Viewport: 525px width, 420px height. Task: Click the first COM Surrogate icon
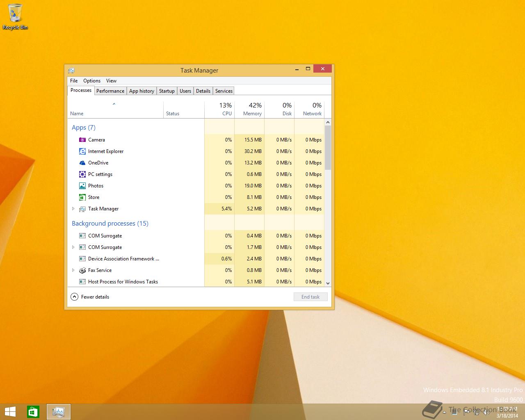coord(82,236)
